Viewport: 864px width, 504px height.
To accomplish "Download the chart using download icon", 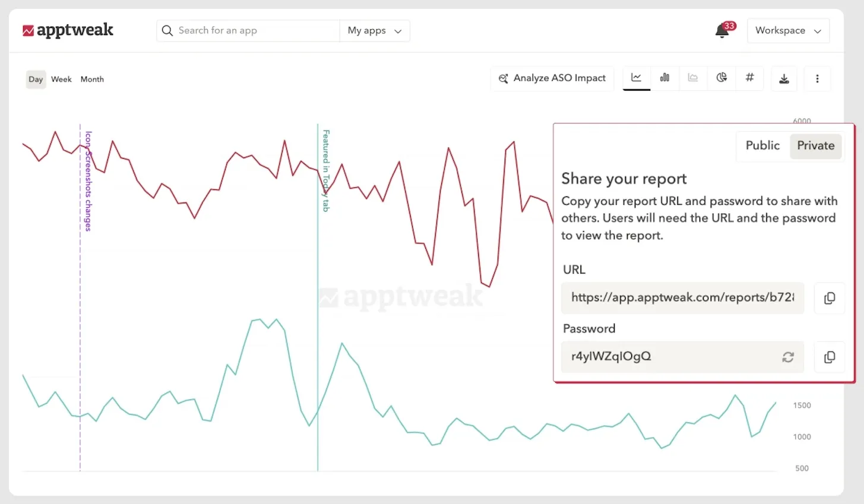I will tap(784, 79).
